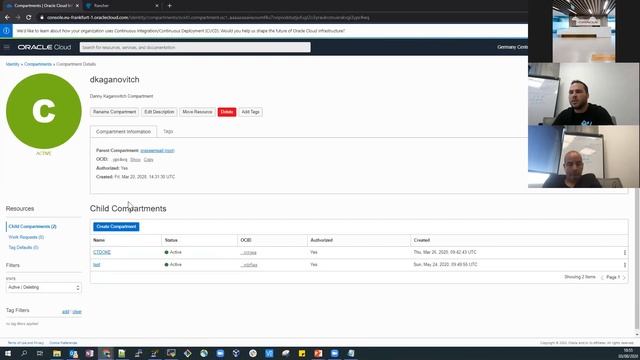640x360 pixels.
Task: Go back with the browser back arrow
Action: 7,18
